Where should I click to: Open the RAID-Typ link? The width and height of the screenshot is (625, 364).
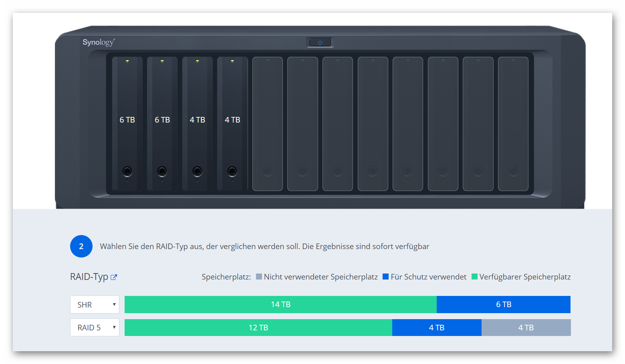pyautogui.click(x=89, y=276)
